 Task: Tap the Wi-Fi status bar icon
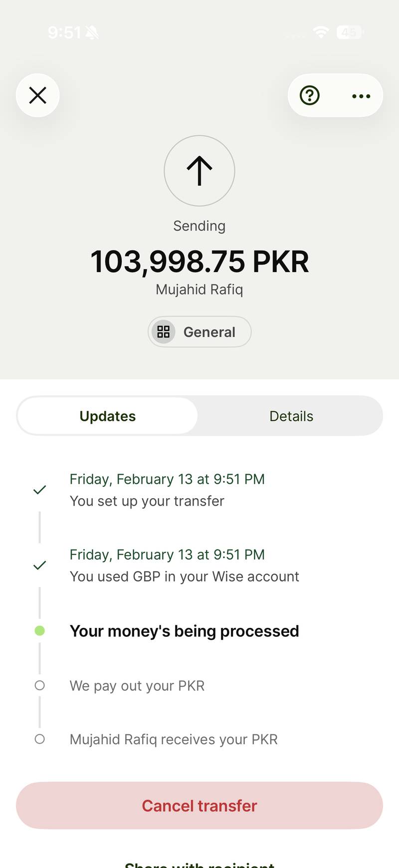coord(321,32)
